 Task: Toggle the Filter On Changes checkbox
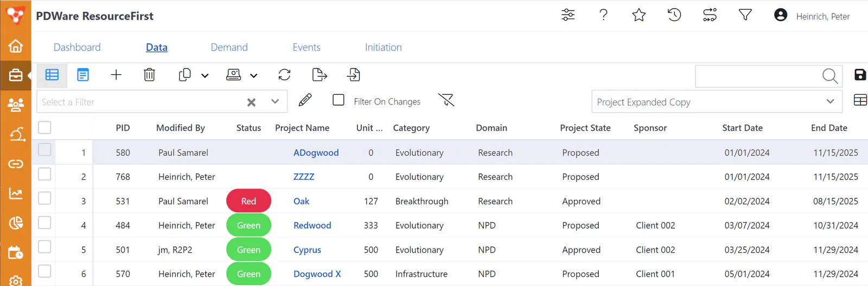(x=339, y=100)
